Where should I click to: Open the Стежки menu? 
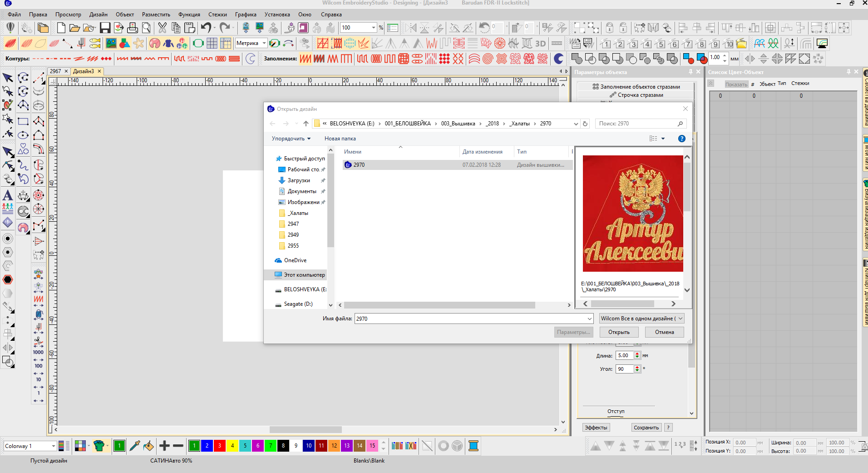tap(217, 15)
